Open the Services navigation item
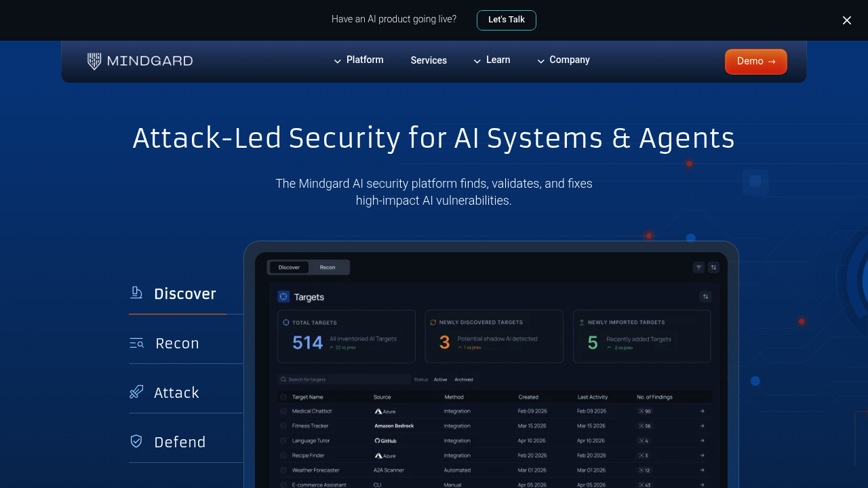868x488 pixels. [429, 60]
